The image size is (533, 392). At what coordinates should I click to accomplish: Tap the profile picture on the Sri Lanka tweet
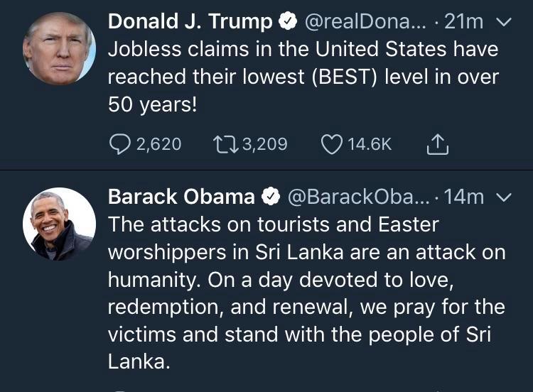(59, 224)
